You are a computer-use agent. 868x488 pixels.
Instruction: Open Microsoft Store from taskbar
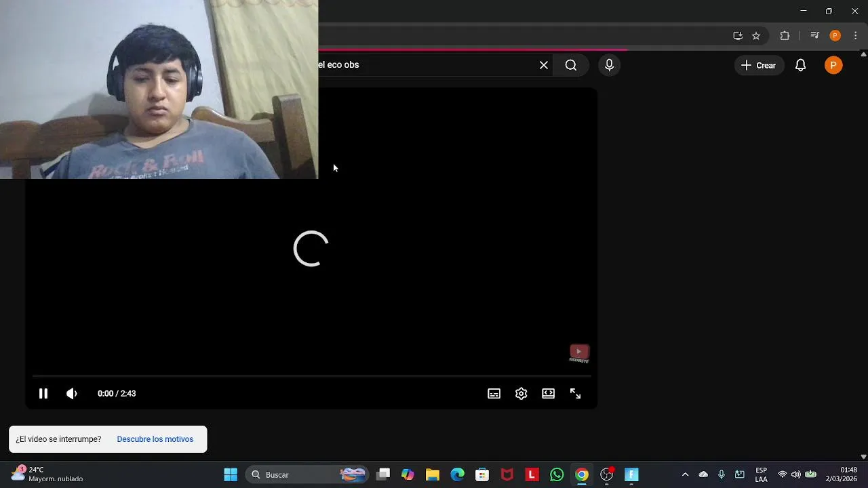(x=482, y=474)
